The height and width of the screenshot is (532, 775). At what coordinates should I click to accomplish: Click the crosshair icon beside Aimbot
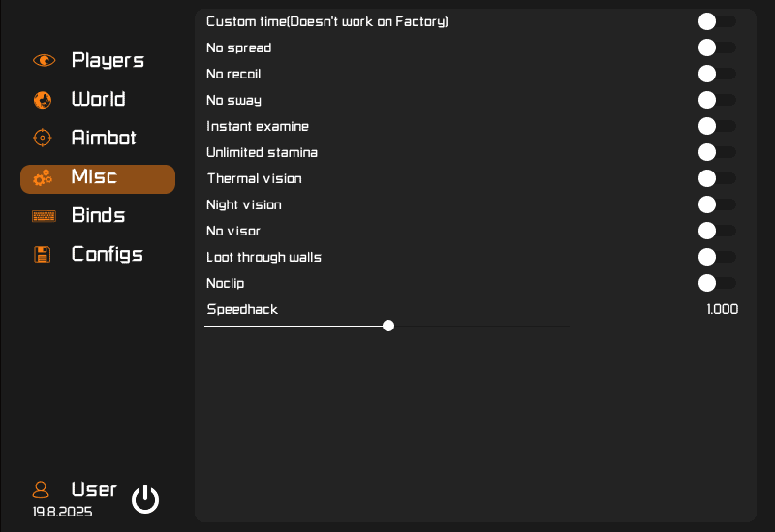(x=43, y=138)
